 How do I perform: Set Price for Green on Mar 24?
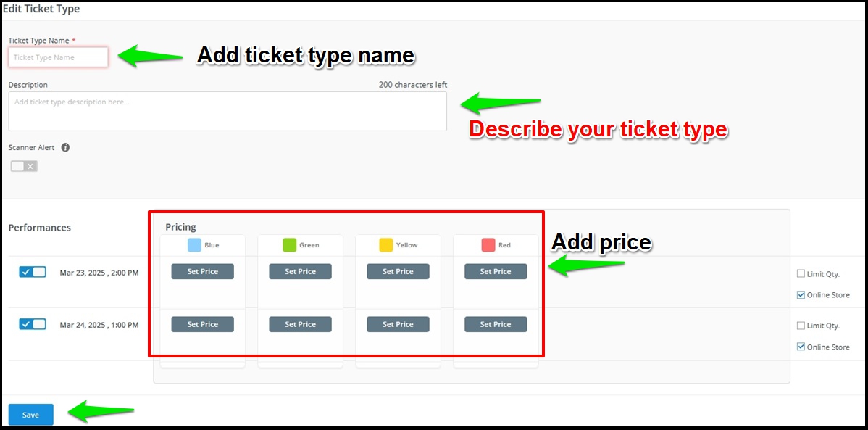click(x=300, y=324)
